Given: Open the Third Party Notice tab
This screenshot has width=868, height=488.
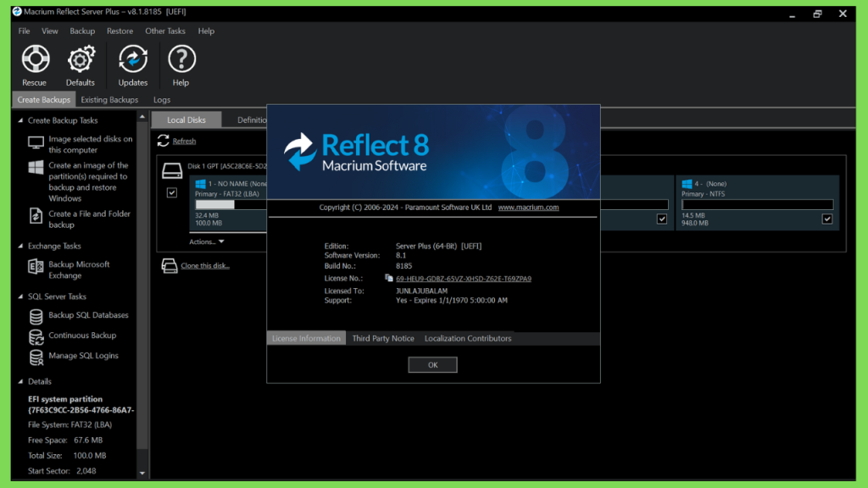Looking at the screenshot, I should tap(383, 338).
